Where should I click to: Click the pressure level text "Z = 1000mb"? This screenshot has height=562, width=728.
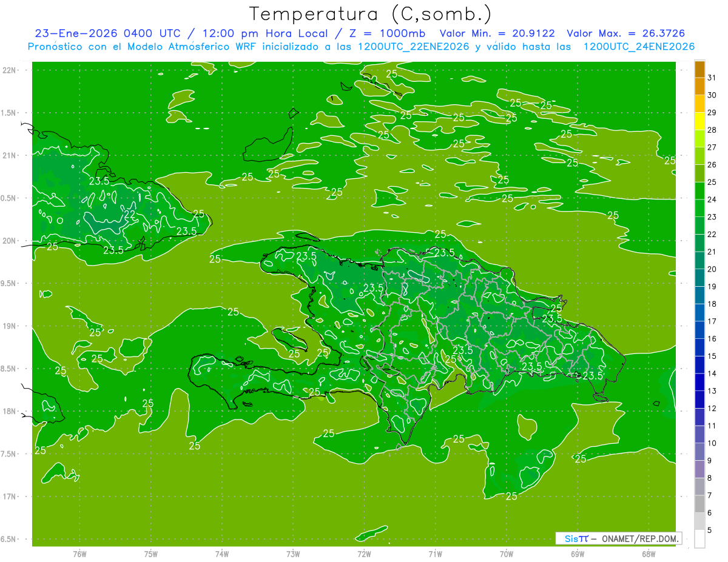386,33
